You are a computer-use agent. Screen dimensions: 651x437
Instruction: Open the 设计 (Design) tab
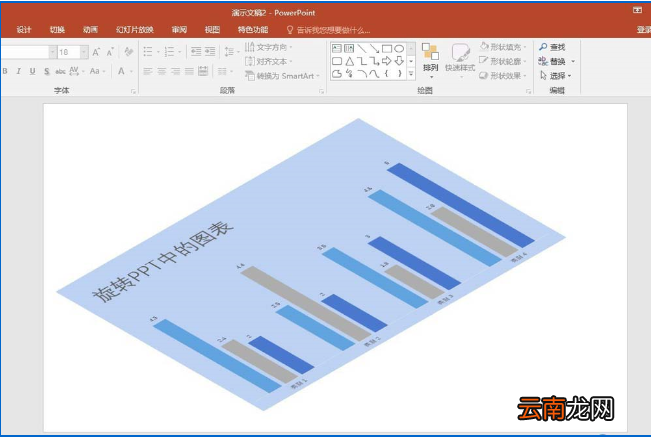[x=24, y=29]
